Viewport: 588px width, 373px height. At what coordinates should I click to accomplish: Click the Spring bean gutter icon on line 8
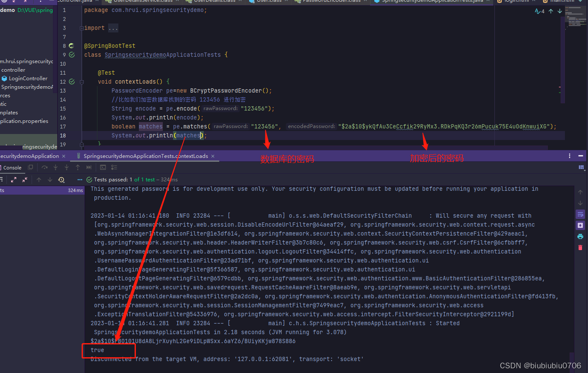[71, 46]
